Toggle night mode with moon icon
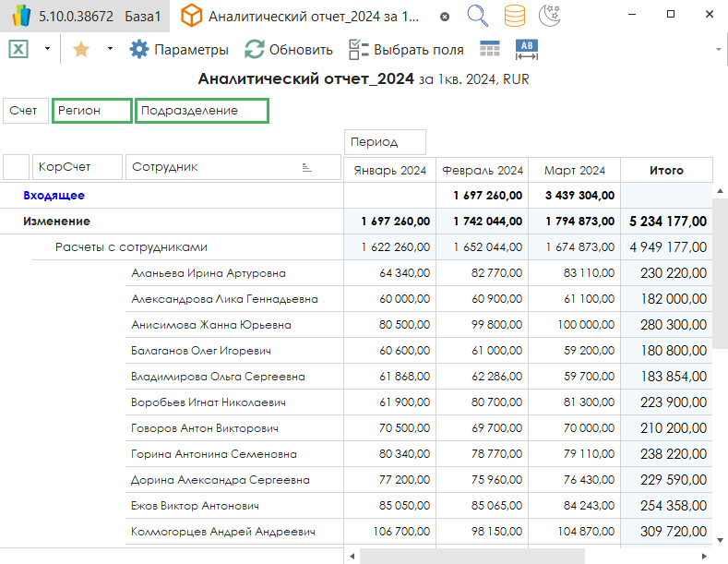728x564 pixels. (550, 17)
